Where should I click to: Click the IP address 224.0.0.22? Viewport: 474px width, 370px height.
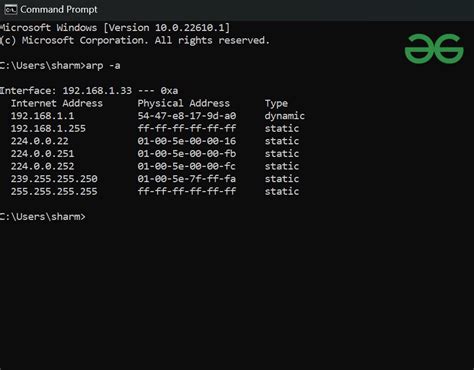point(40,141)
